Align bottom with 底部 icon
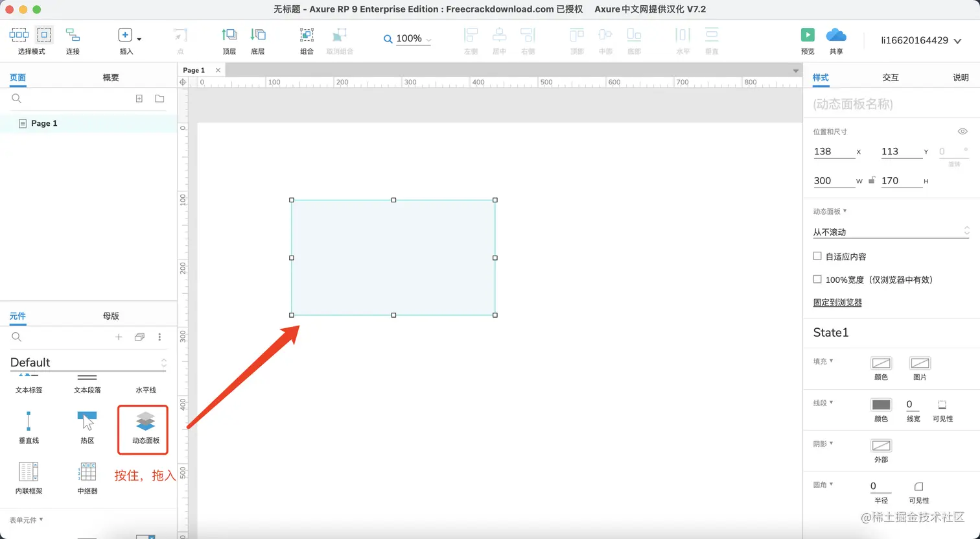Viewport: 980px width, 539px height. click(x=634, y=35)
